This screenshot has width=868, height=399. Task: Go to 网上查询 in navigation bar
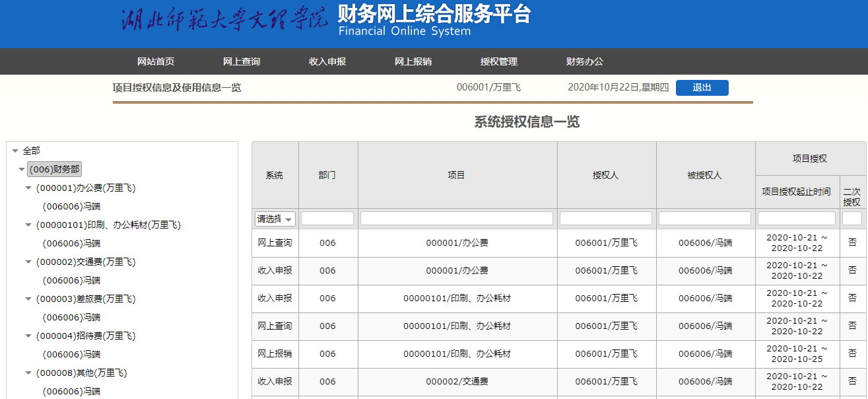(242, 61)
